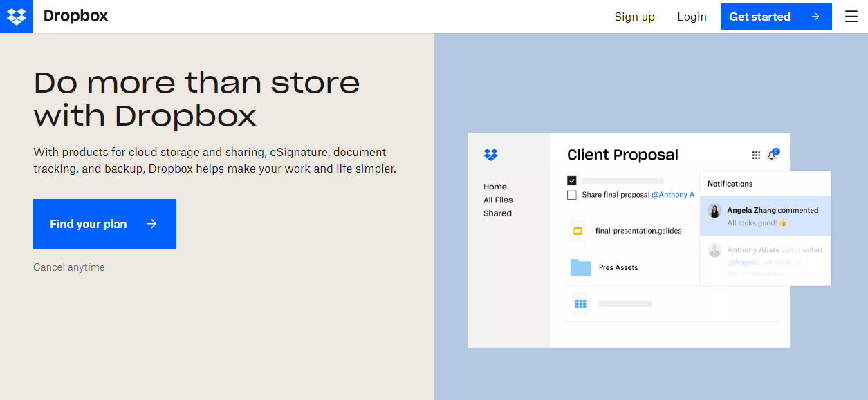Select All Files in the illustration sidebar

(x=498, y=200)
